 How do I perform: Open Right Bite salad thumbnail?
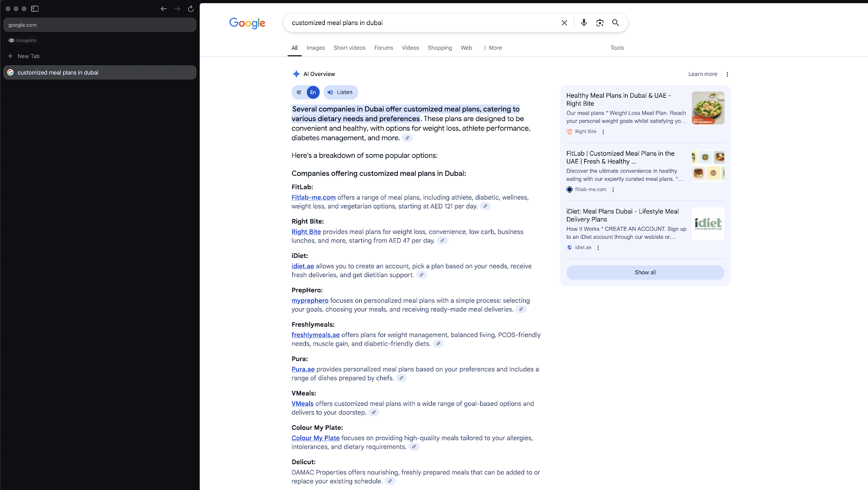(708, 108)
